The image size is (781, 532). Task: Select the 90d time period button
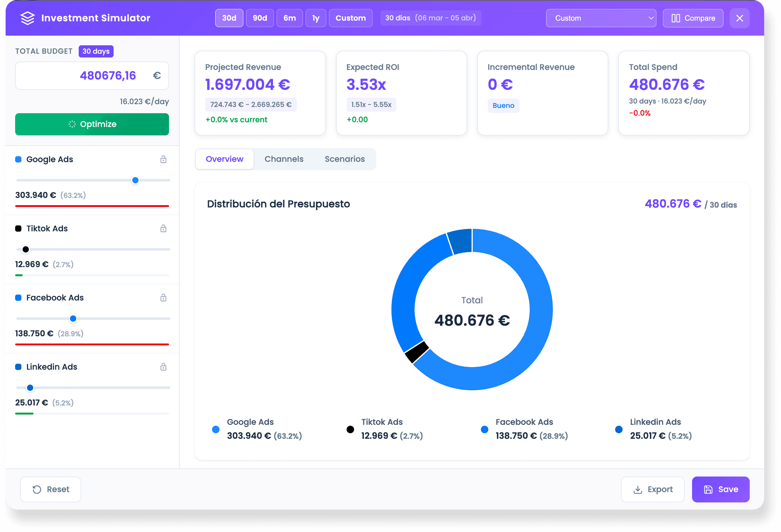tap(260, 18)
